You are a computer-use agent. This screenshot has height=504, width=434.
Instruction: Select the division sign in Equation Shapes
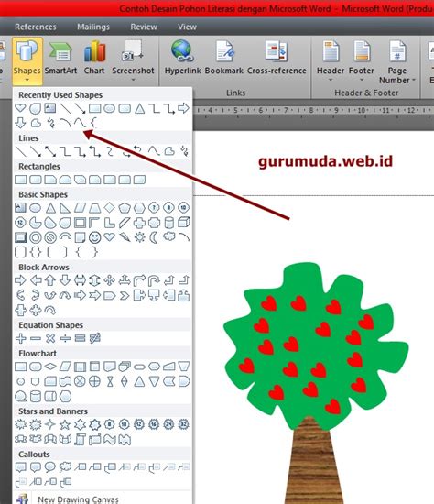coord(65,338)
